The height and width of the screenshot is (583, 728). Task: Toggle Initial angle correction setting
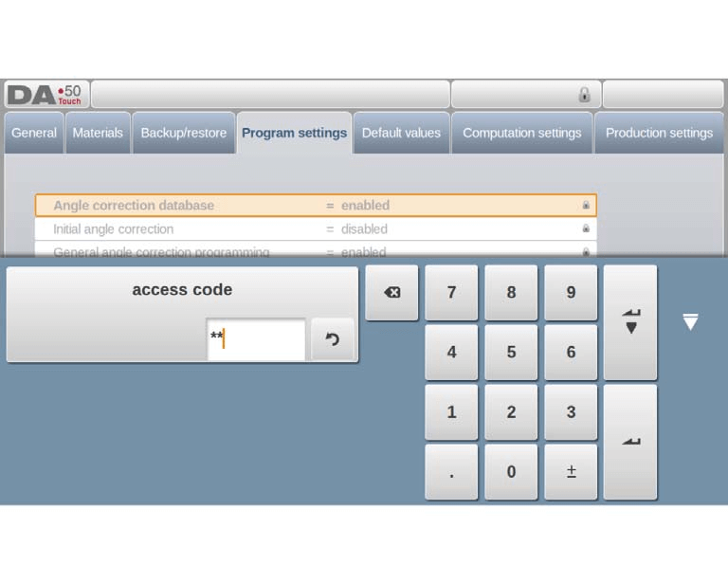[x=316, y=229]
